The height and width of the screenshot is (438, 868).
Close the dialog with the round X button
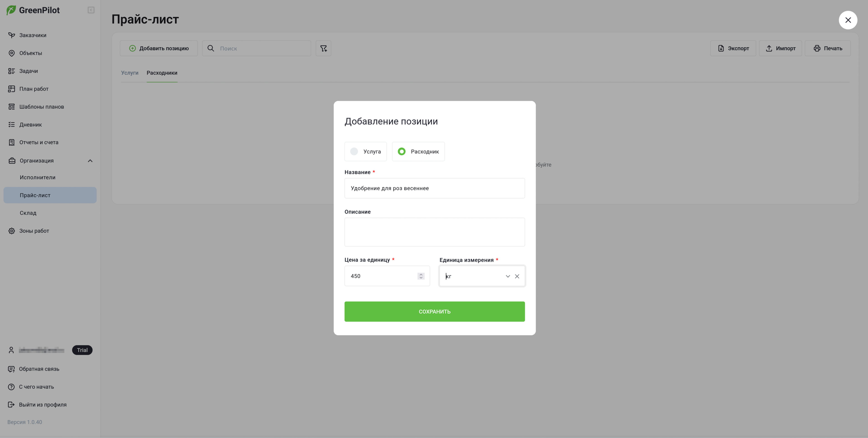coord(848,20)
